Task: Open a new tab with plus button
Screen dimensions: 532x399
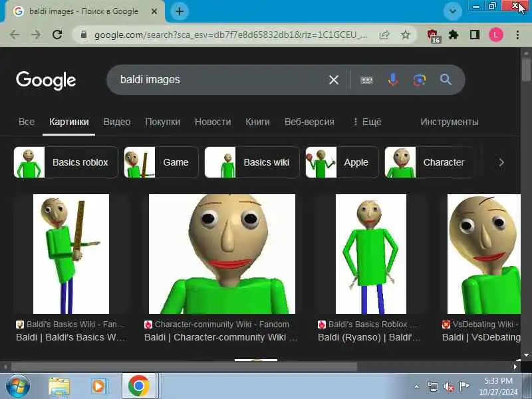Action: [180, 11]
